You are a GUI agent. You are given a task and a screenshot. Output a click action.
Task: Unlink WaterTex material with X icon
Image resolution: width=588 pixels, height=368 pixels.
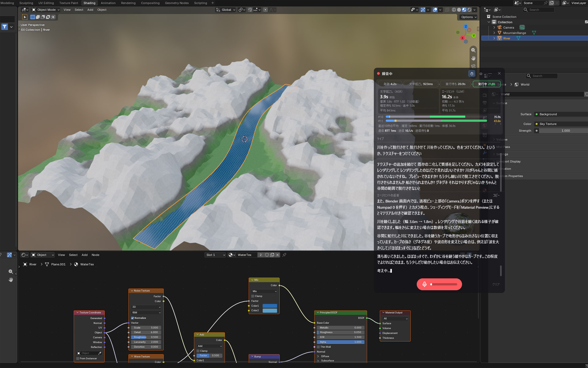[277, 255]
